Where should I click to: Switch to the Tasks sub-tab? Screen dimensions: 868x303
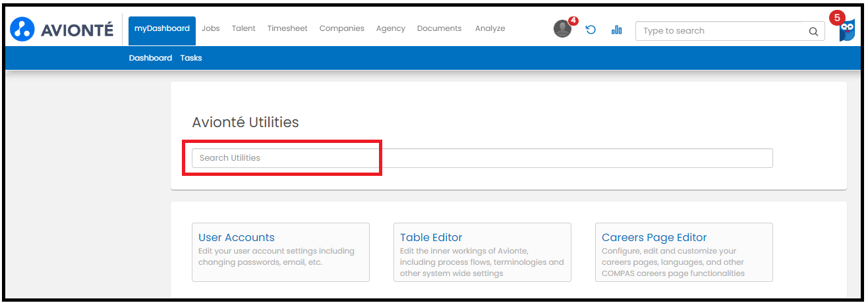coord(191,58)
